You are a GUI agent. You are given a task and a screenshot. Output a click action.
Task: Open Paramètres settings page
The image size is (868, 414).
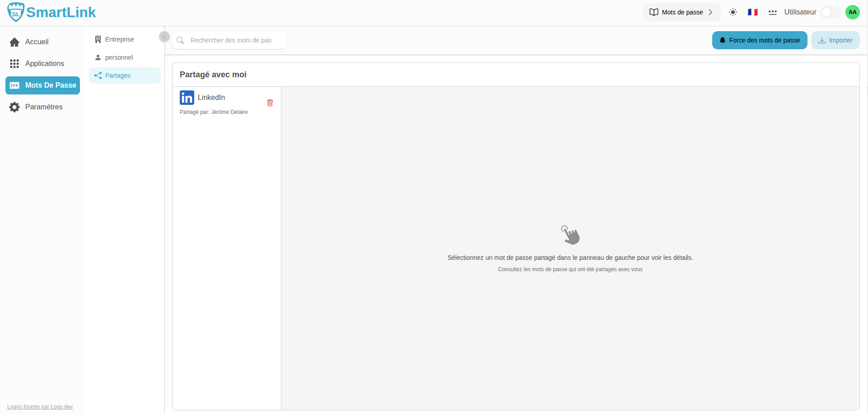(44, 107)
